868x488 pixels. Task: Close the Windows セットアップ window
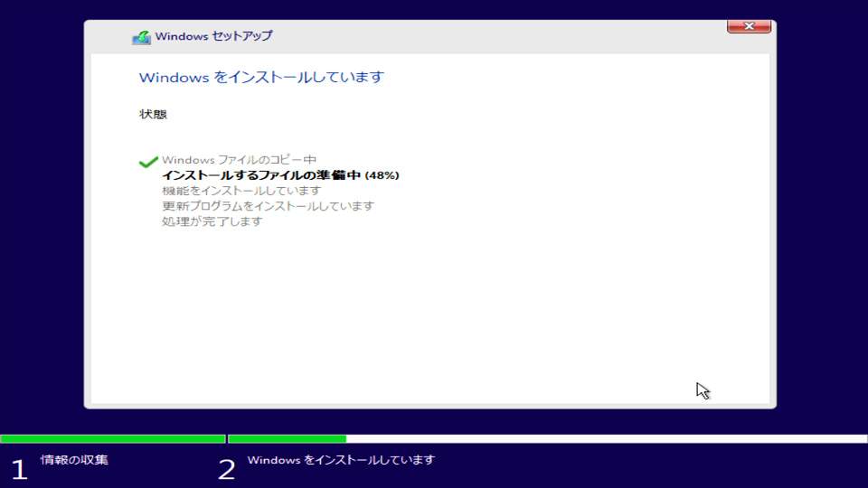pos(749,28)
